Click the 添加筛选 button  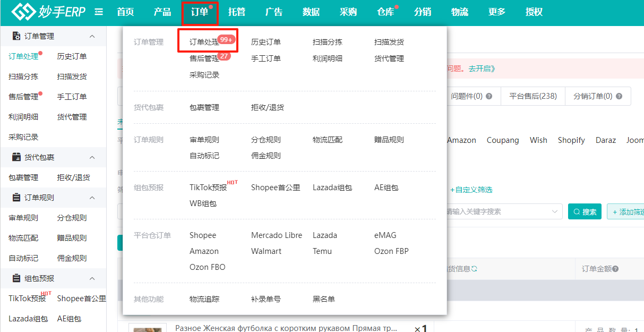[x=625, y=211]
